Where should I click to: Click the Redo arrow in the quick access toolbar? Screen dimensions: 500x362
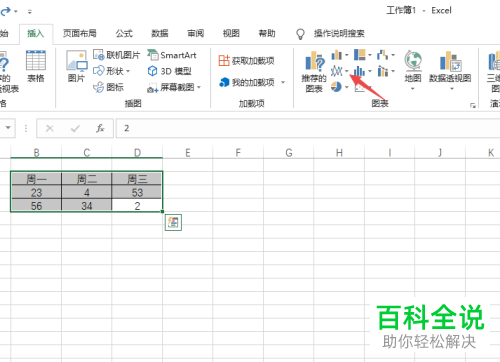click(x=6, y=12)
